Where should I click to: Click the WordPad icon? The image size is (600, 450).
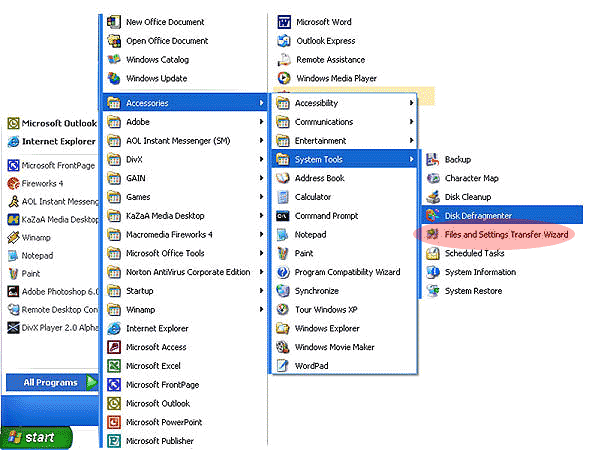pyautogui.click(x=282, y=365)
